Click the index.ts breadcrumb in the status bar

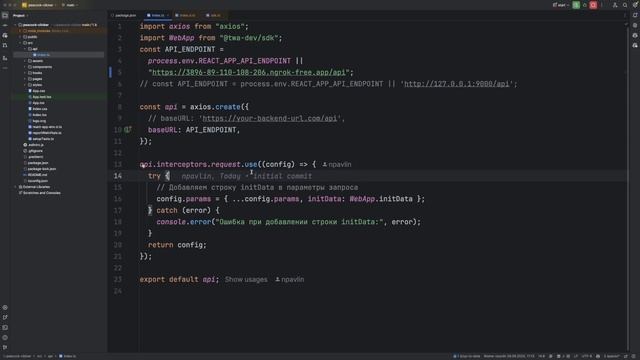pyautogui.click(x=67, y=356)
